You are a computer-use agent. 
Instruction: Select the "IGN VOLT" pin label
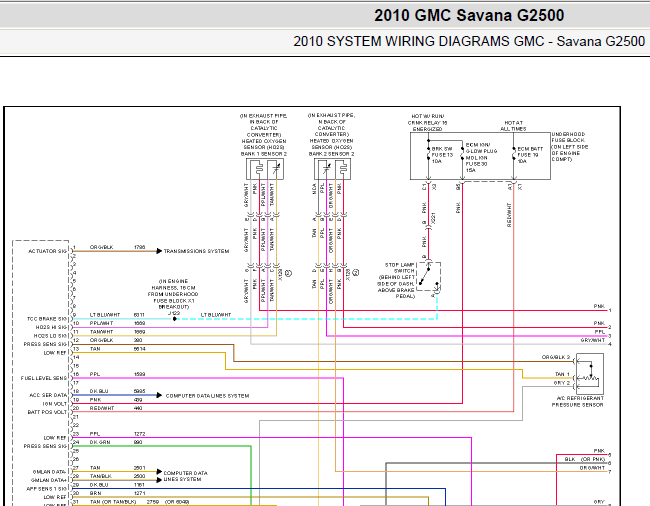click(x=54, y=404)
